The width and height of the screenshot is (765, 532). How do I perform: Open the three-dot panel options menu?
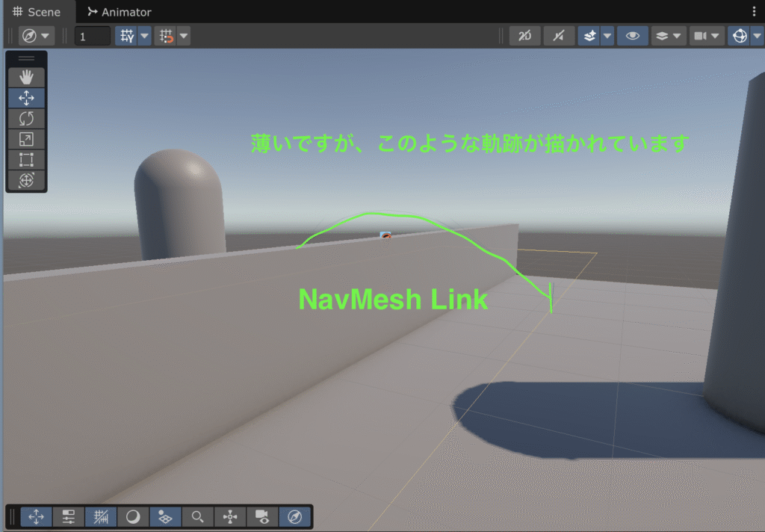coord(753,12)
